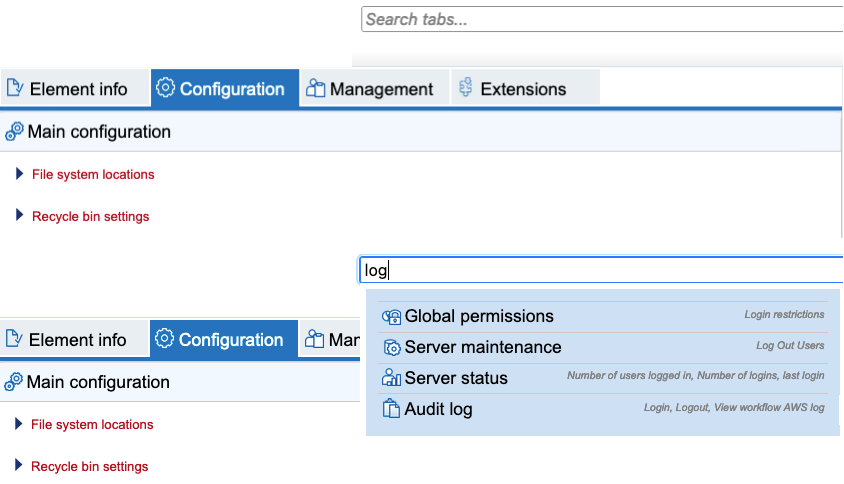
Task: Click the Audit log clipboard icon
Action: pos(391,409)
